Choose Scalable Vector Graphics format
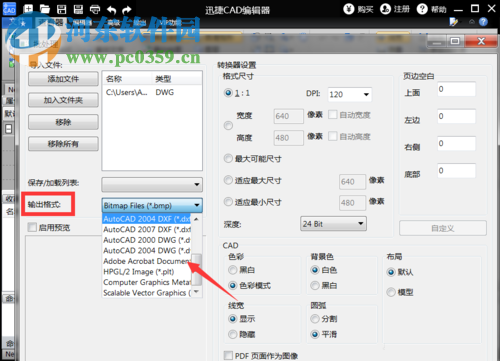 click(x=147, y=293)
